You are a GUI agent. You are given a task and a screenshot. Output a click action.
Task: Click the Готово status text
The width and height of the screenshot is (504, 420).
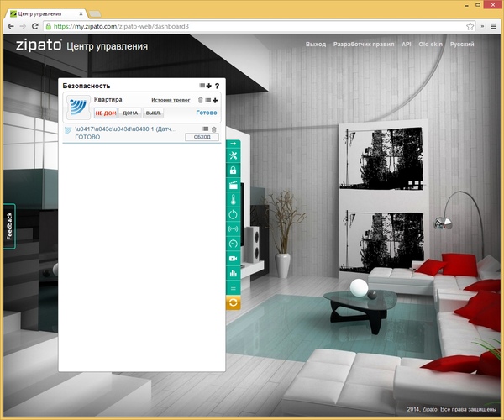207,113
